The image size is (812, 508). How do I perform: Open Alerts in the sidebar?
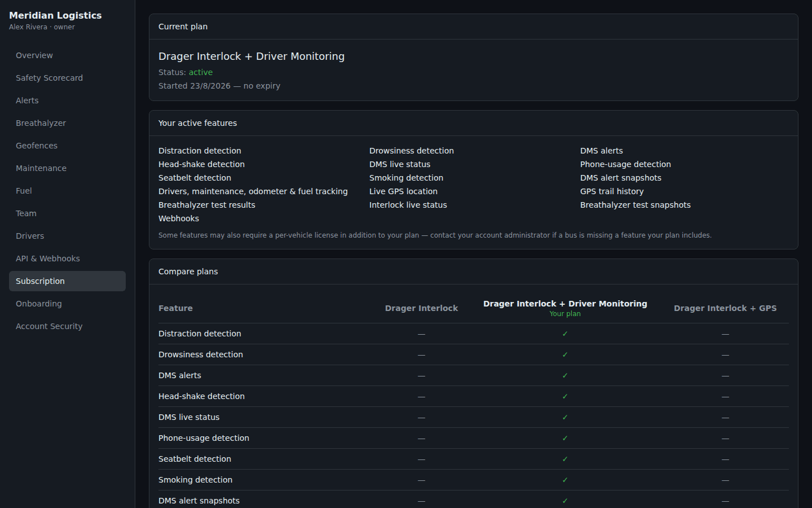point(67,100)
